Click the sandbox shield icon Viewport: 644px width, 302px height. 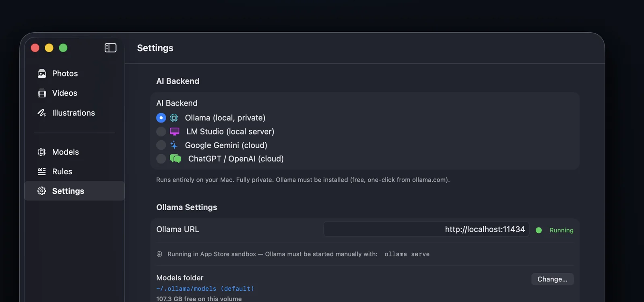[x=159, y=254]
